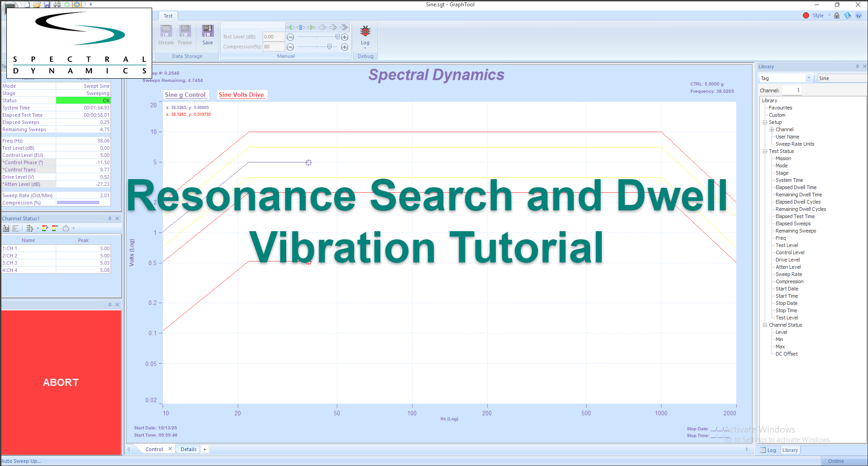Select the Sine Volts Drive graph label
Viewport: 868px width, 466px height.
pyautogui.click(x=241, y=95)
